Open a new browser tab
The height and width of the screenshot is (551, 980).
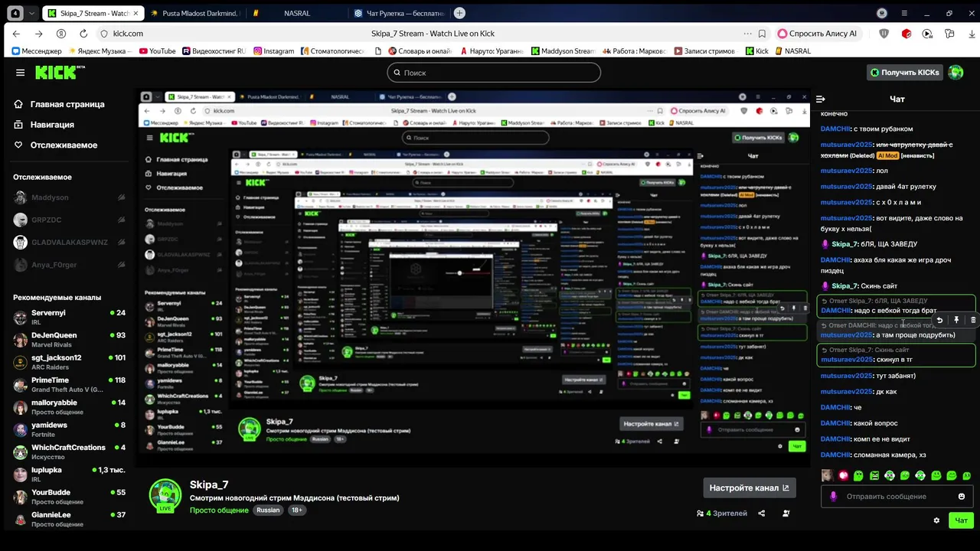(459, 13)
